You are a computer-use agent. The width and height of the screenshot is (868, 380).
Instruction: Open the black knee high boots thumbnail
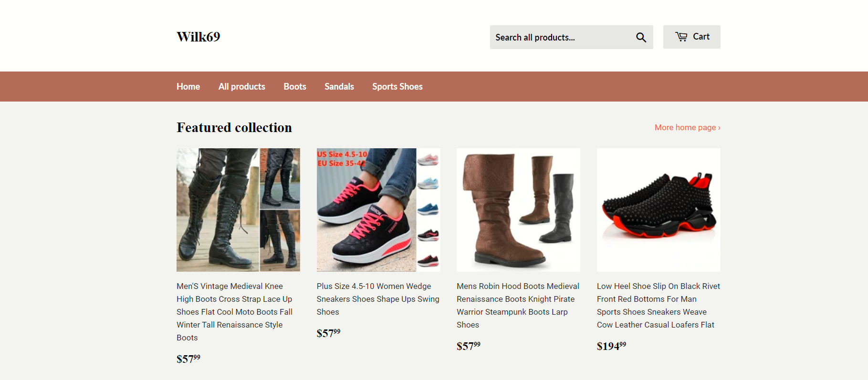click(x=238, y=210)
